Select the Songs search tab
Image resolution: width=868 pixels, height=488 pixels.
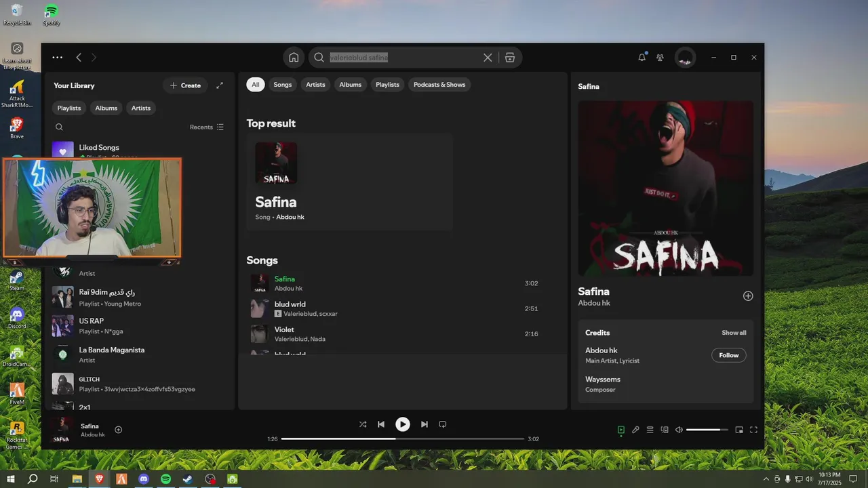click(283, 85)
